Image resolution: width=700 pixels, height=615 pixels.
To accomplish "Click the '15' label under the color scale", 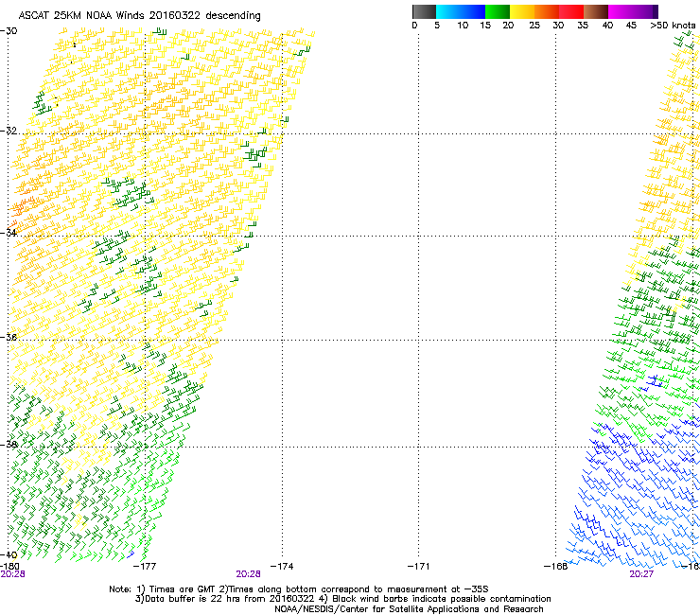I will click(485, 25).
